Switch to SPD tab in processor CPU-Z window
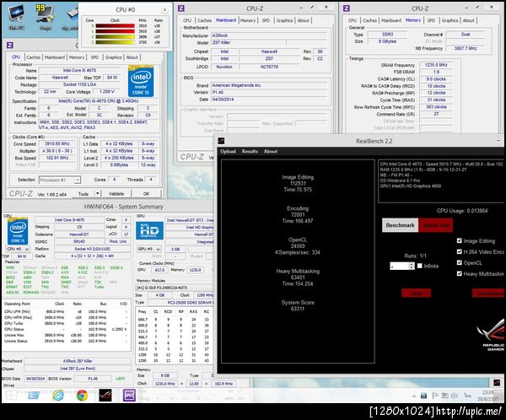The image size is (506, 420). pyautogui.click(x=94, y=57)
